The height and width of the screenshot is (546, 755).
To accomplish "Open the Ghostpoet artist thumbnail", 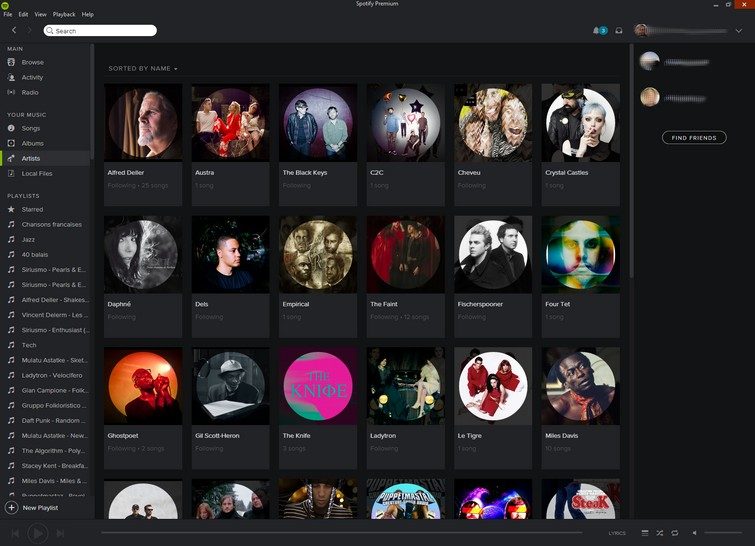I will pos(143,386).
